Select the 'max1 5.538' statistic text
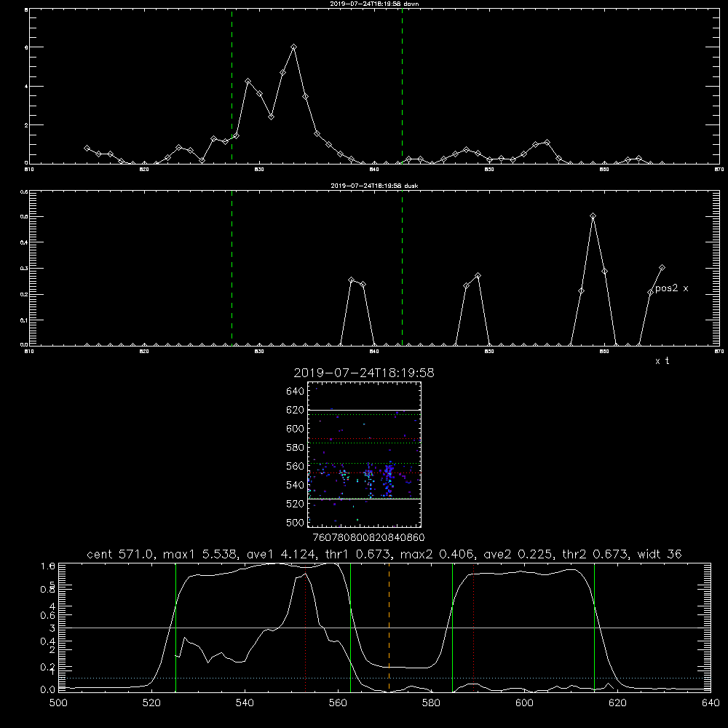The width and height of the screenshot is (728, 728). coord(201,554)
